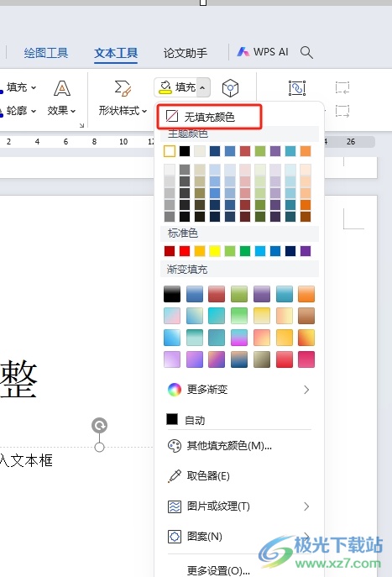Image resolution: width=392 pixels, height=577 pixels.
Task: Click the text box link icon
Action: (x=297, y=88)
